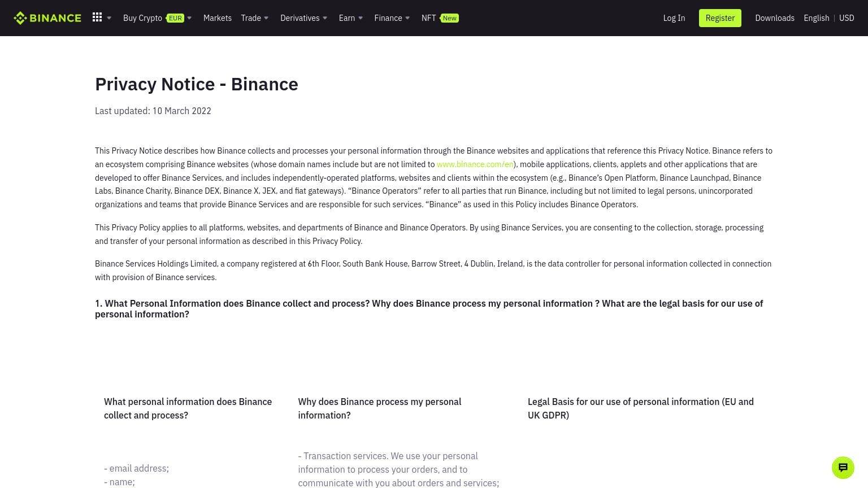This screenshot has width=868, height=488.
Task: Expand the Trade dropdown arrow
Action: point(266,18)
